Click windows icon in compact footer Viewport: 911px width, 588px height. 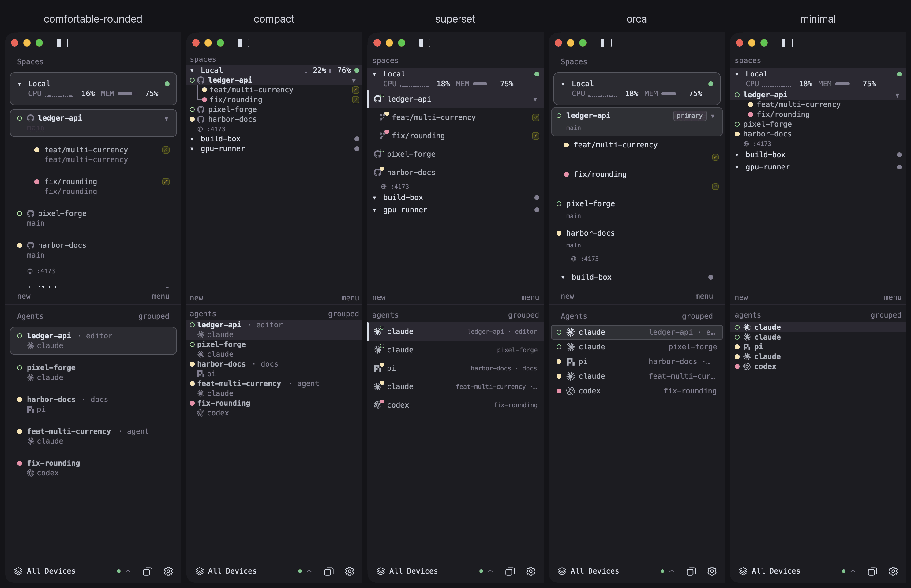[x=328, y=571]
